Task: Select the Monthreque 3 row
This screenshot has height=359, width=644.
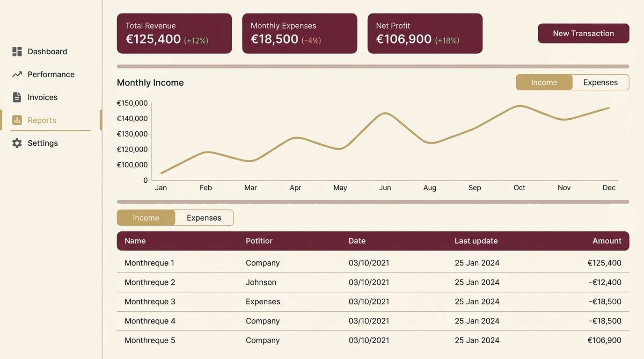Action: click(328, 302)
